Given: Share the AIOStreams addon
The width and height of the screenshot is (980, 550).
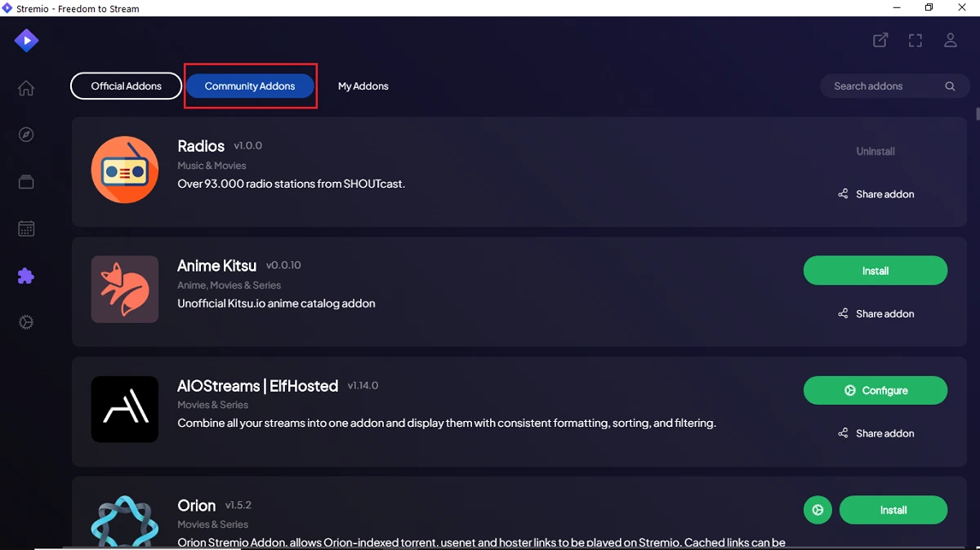Looking at the screenshot, I should [875, 433].
